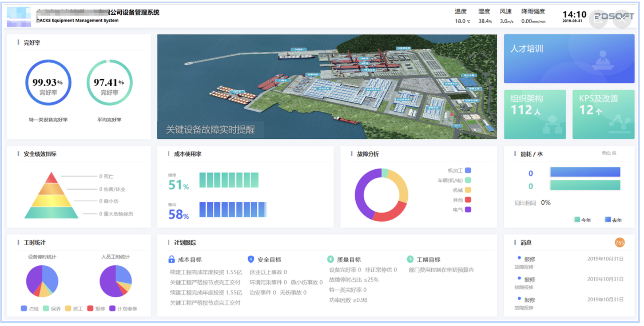Click the yellow 机械 legend color swatch

click(468, 190)
